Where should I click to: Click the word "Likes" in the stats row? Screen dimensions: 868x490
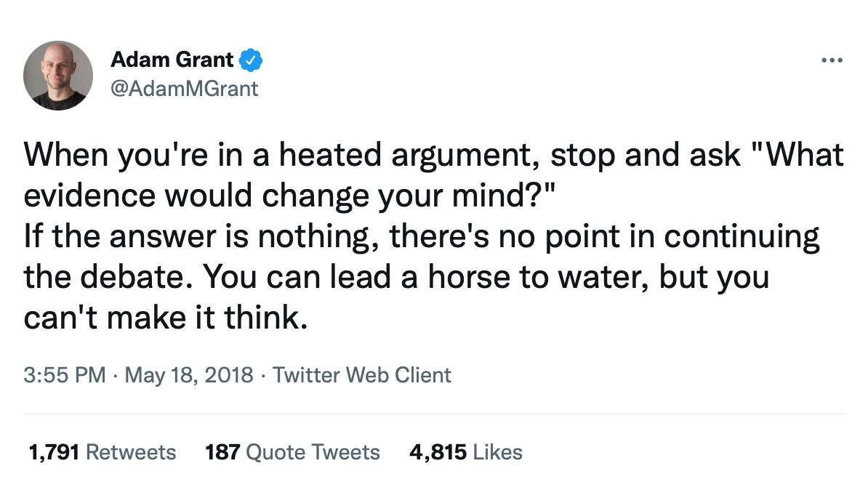[x=498, y=452]
